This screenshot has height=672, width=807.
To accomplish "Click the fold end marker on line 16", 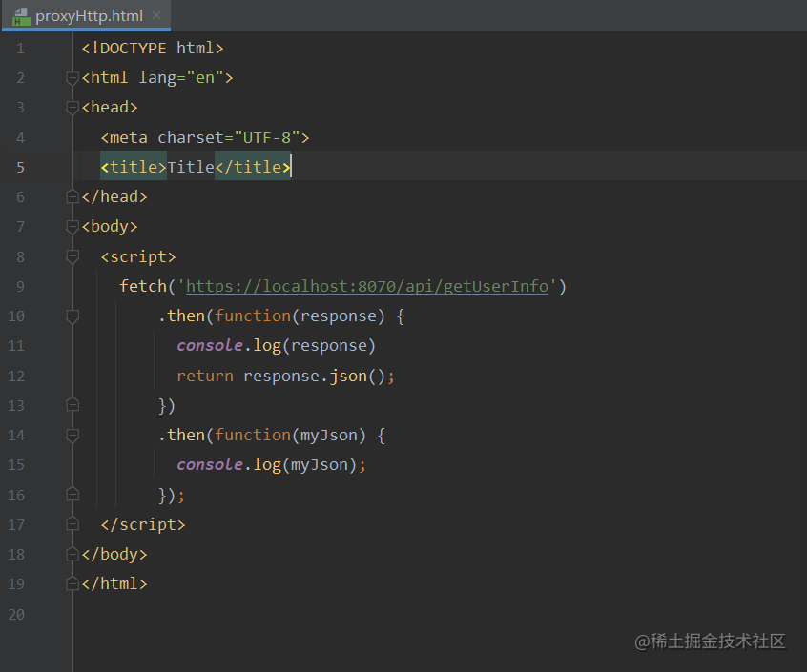I will pyautogui.click(x=72, y=495).
